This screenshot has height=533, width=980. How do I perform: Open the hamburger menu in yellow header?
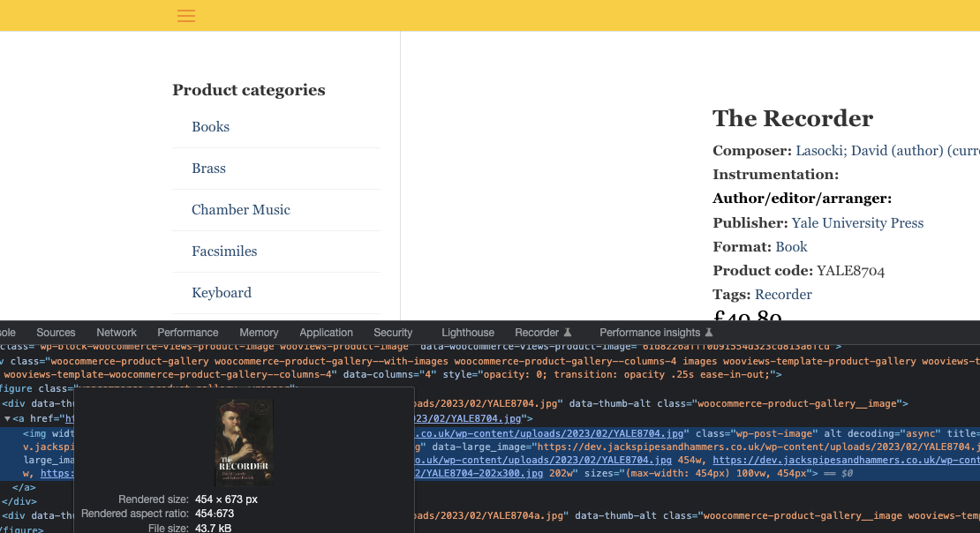tap(186, 16)
